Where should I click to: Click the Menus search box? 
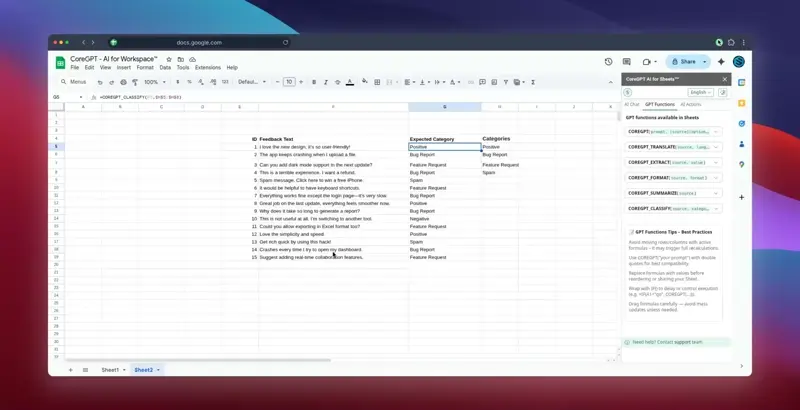click(74, 82)
